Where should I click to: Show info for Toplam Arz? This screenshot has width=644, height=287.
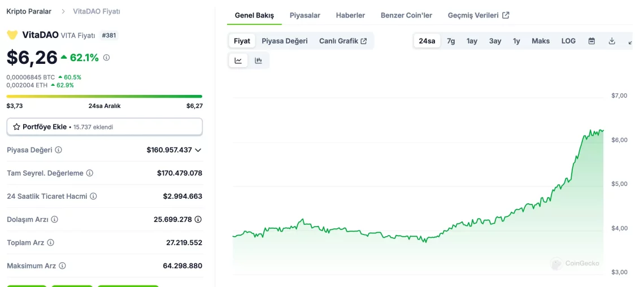click(x=50, y=243)
